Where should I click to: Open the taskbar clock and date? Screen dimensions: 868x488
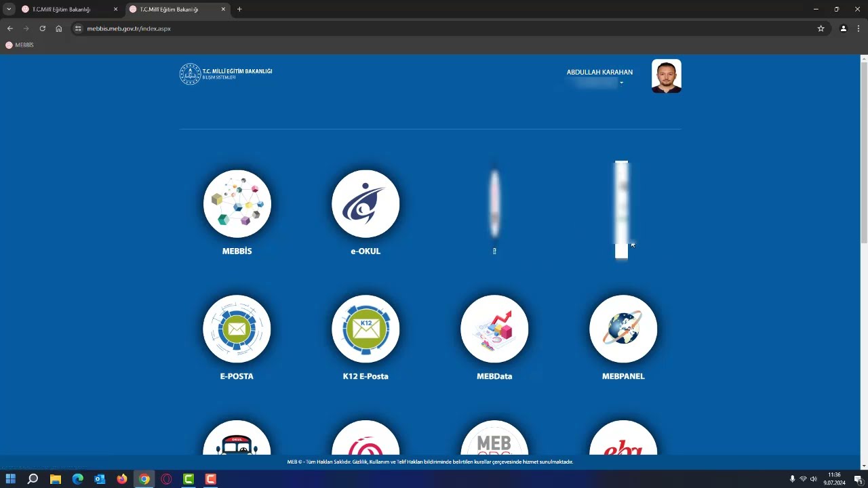(x=834, y=479)
